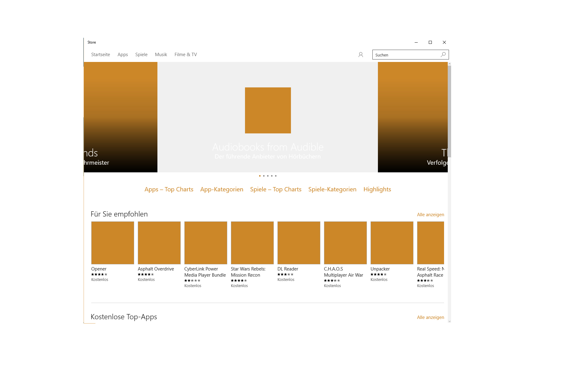Open the Spiele-Kategorien link

point(332,190)
